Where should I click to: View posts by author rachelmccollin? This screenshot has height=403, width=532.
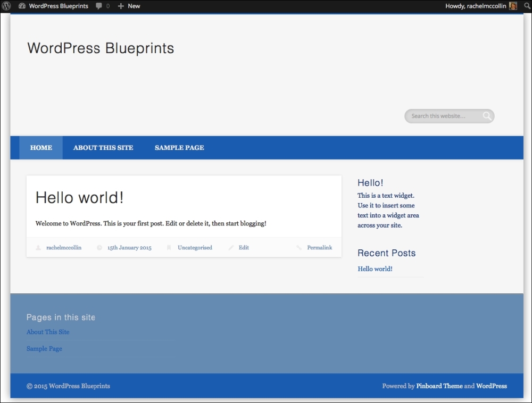tap(64, 248)
